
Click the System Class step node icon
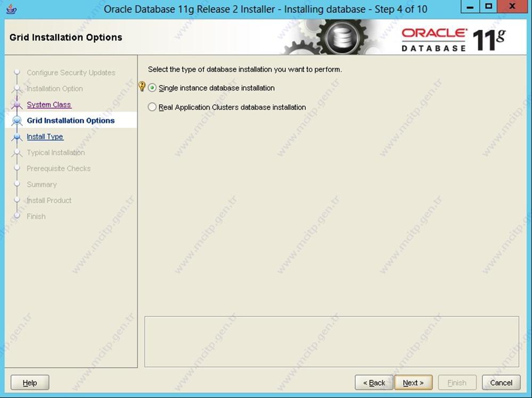(17, 105)
